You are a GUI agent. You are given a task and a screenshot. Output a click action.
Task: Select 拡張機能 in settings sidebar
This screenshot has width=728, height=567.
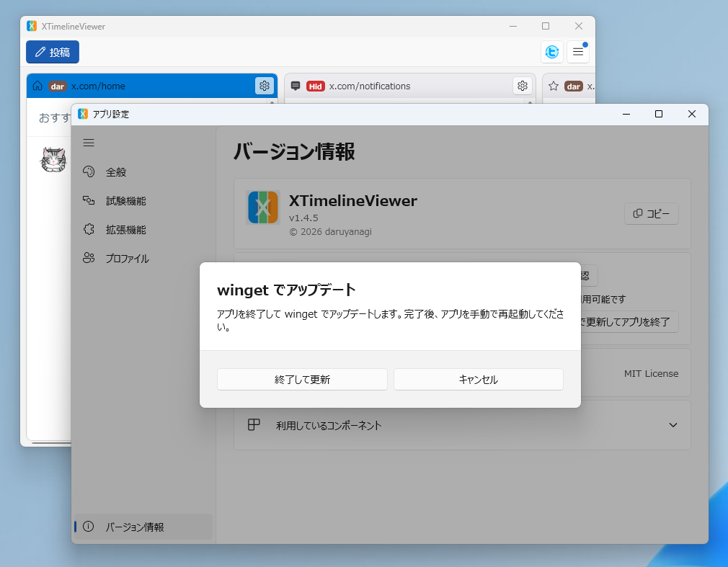(143, 230)
